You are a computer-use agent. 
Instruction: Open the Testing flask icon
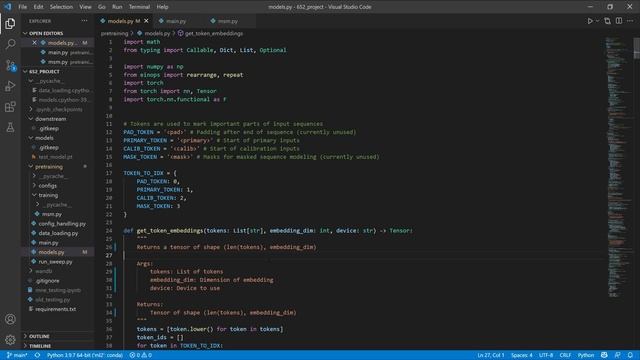[x=10, y=128]
